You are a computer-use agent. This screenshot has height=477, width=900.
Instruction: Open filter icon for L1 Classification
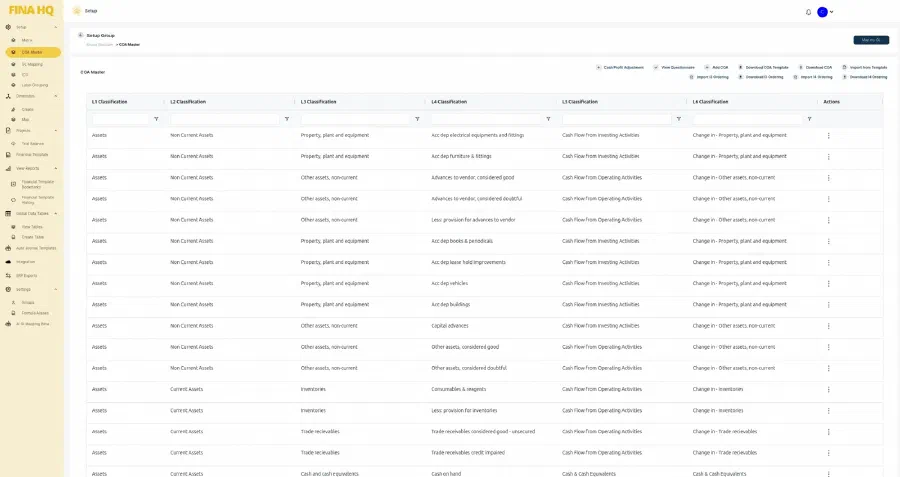click(x=156, y=119)
